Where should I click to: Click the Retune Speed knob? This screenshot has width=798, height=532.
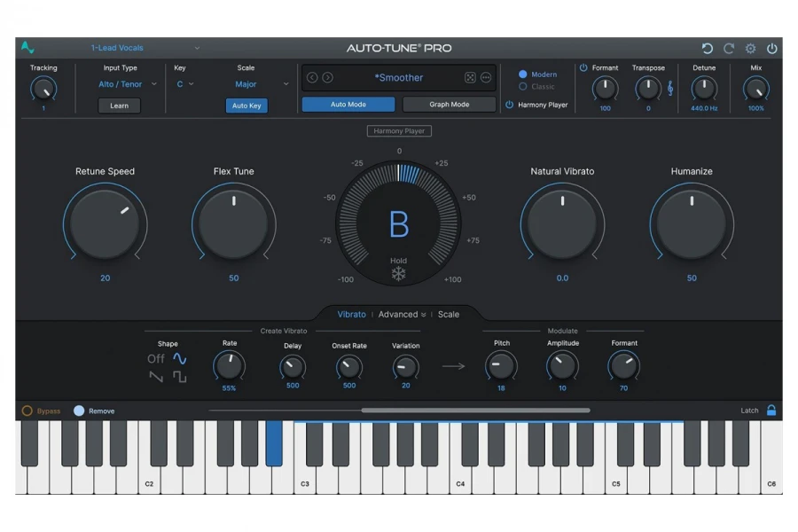click(x=105, y=224)
